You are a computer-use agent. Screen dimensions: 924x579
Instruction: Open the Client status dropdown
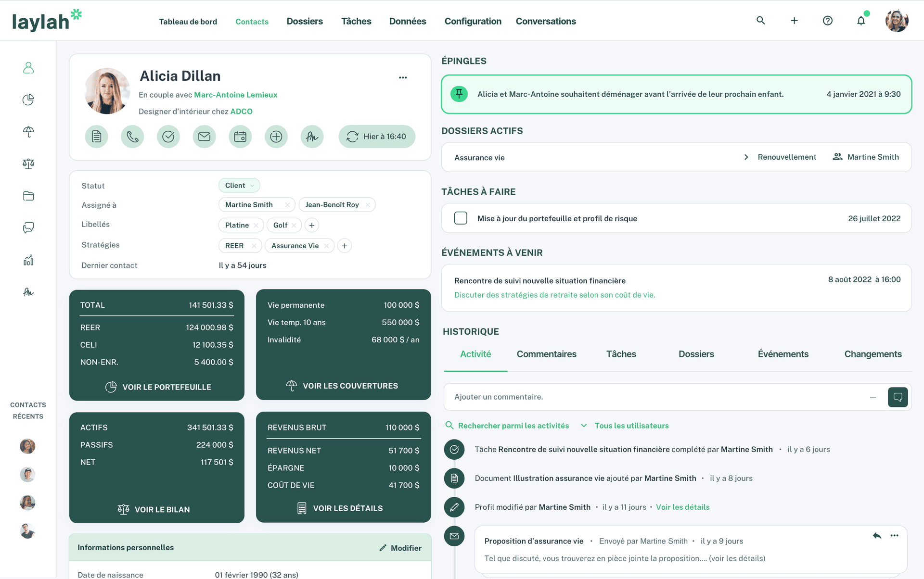(x=239, y=185)
